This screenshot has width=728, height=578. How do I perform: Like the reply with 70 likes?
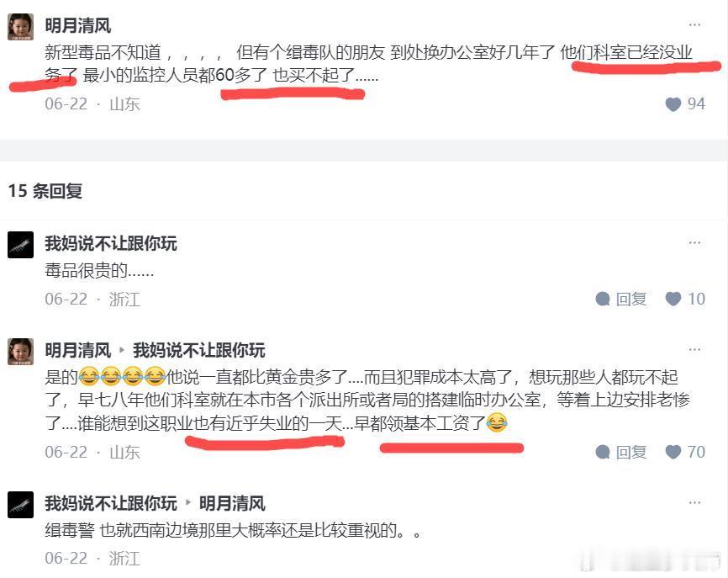[673, 452]
